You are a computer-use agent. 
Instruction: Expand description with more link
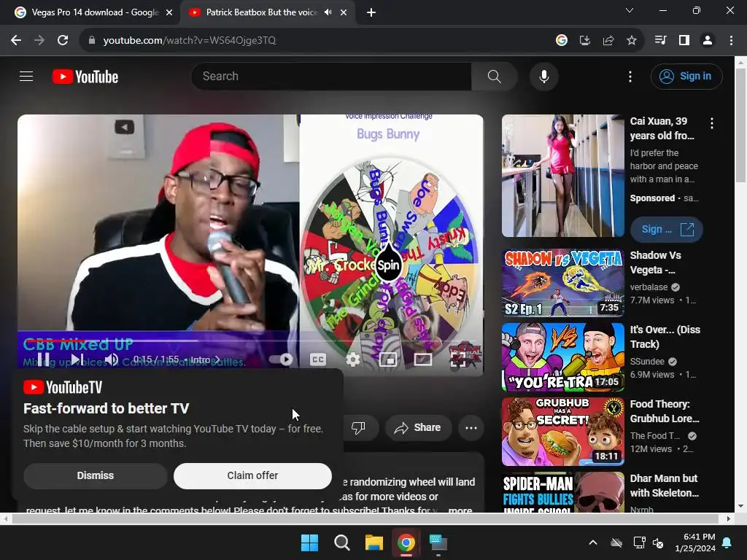460,510
